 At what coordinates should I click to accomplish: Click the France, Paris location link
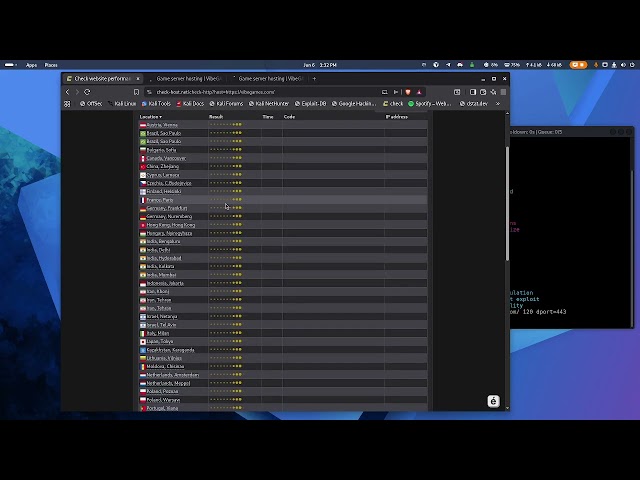[x=160, y=200]
